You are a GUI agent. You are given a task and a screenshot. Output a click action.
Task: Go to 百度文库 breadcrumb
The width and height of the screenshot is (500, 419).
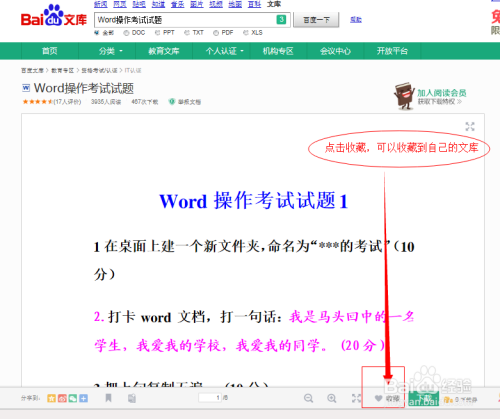coord(32,70)
